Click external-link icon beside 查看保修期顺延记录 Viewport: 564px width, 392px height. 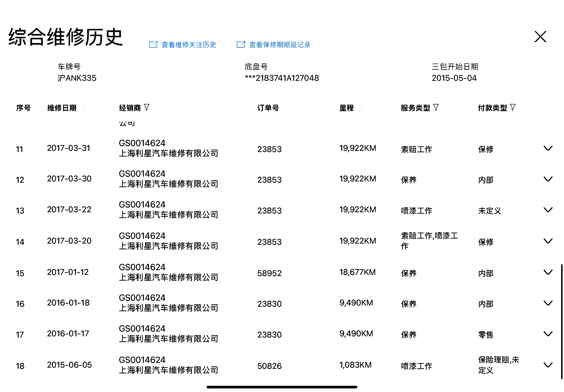tap(241, 44)
